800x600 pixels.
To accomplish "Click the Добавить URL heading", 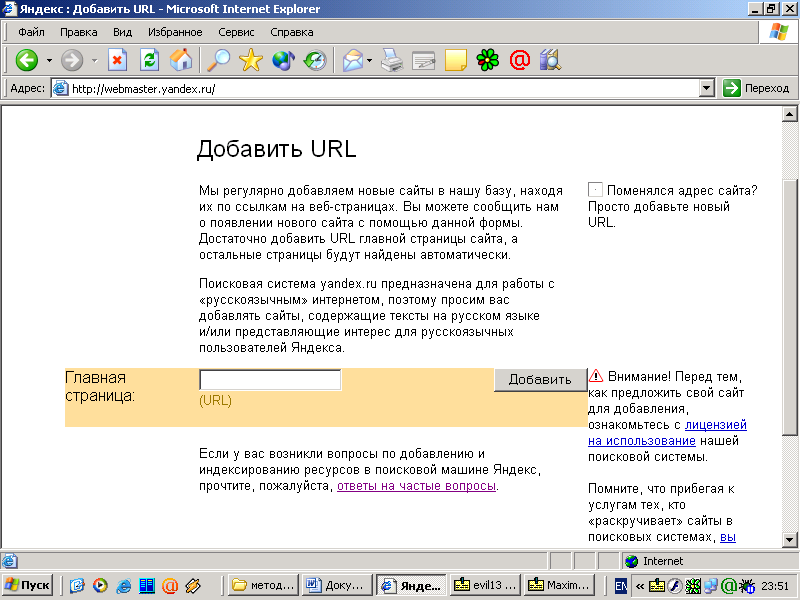I will (276, 149).
